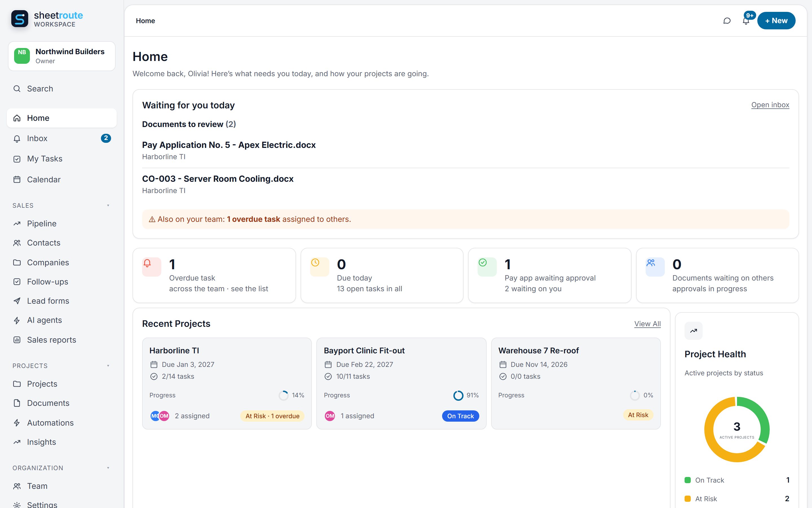Click "13 open tasks in all" text

pyautogui.click(x=369, y=289)
